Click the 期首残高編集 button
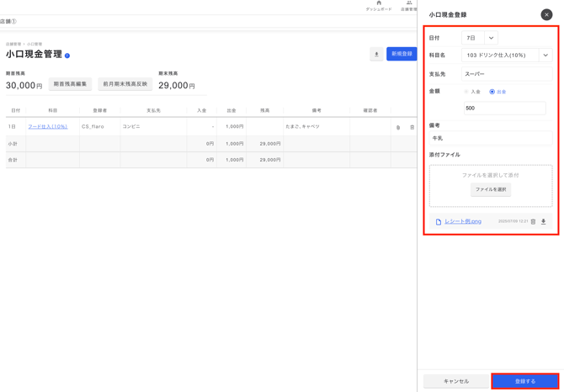 coord(70,84)
